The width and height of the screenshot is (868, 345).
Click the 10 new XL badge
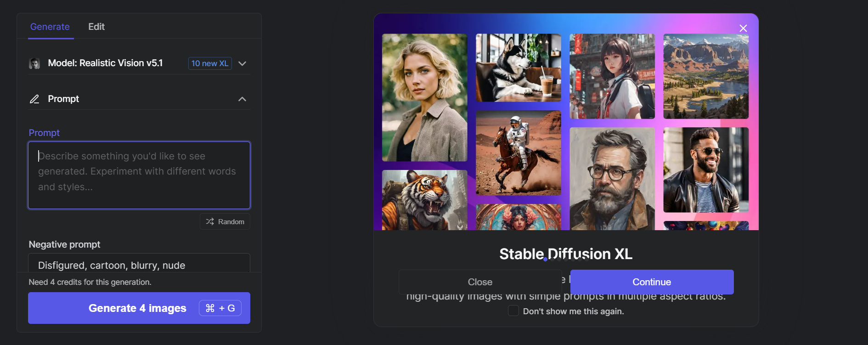210,63
